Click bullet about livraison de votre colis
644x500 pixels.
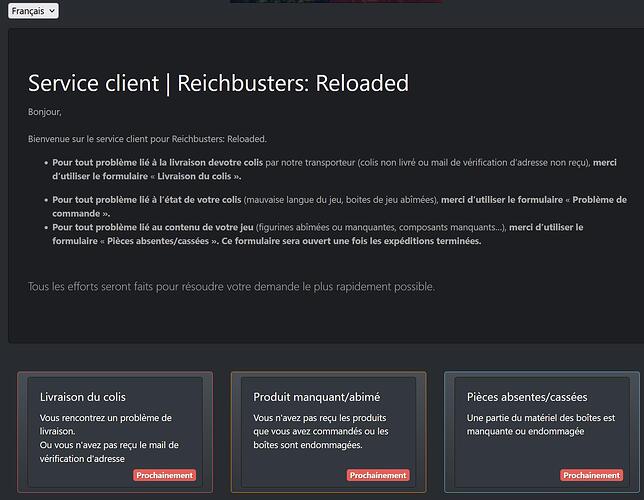pos(334,169)
